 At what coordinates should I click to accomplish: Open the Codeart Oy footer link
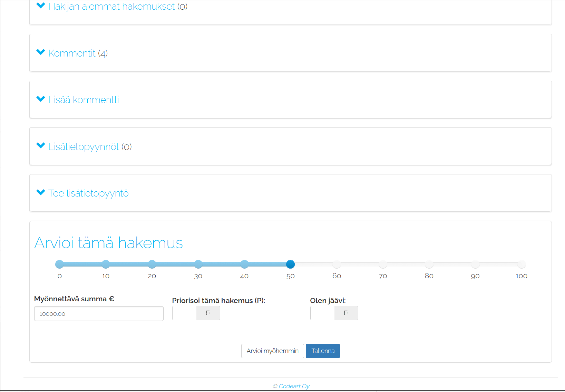coord(294,386)
